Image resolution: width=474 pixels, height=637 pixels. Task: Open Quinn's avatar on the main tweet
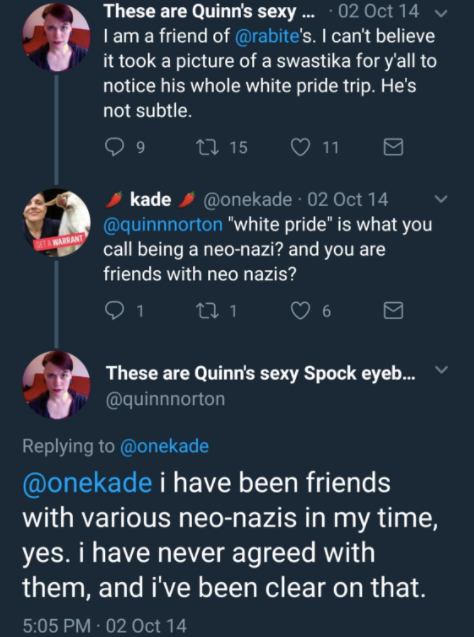[56, 385]
